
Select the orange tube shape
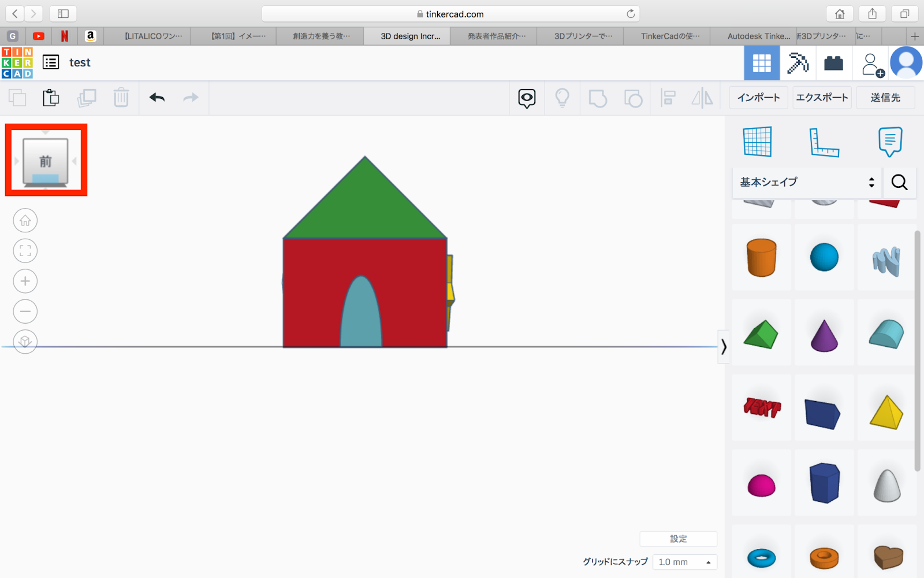824,558
